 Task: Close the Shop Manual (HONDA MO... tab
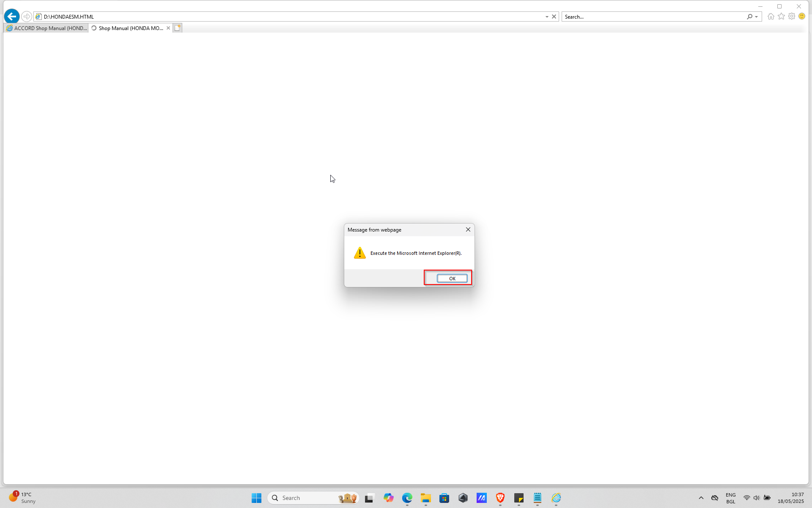coord(168,28)
